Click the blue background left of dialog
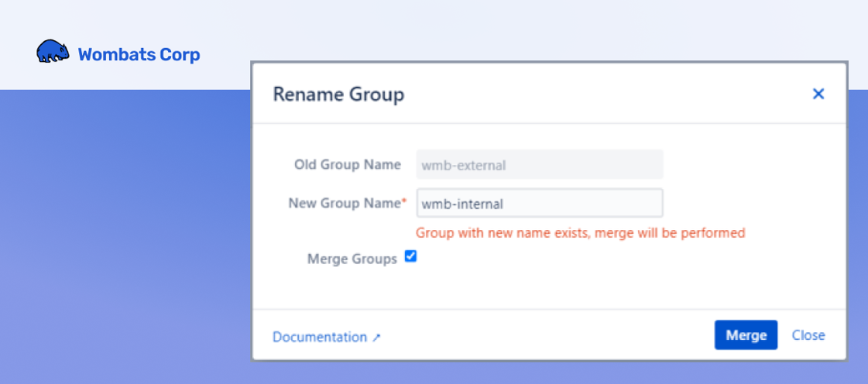This screenshot has height=384, width=868. [x=124, y=232]
